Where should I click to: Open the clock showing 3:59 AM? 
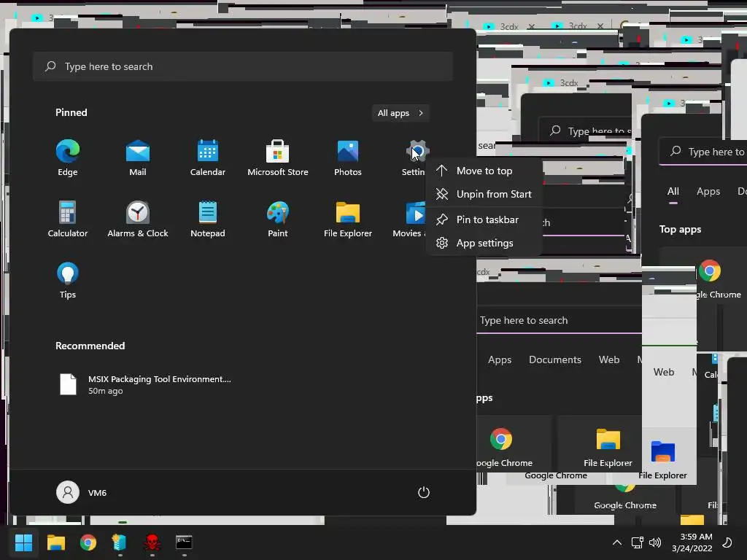(x=692, y=542)
